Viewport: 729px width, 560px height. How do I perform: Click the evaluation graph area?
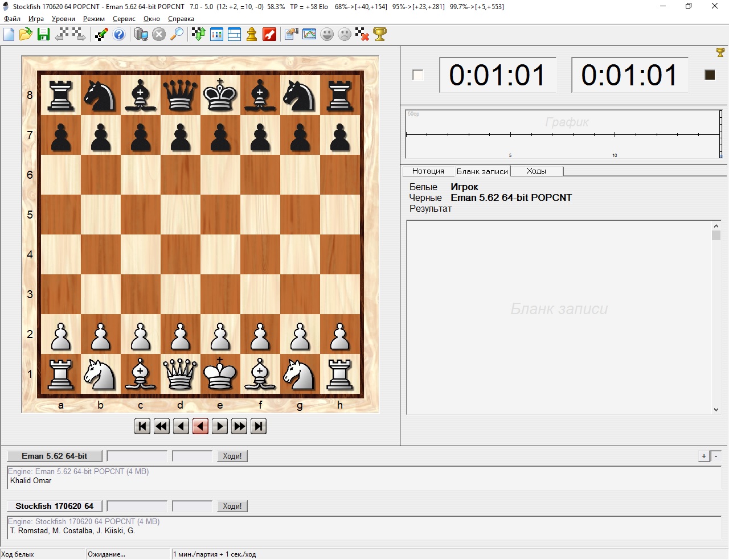(564, 134)
